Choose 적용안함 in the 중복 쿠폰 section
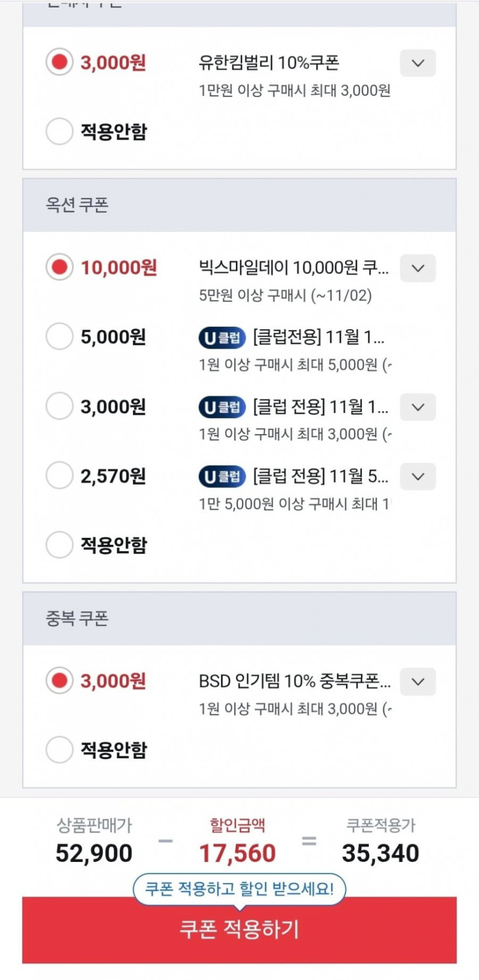The height and width of the screenshot is (980, 479). [x=59, y=749]
